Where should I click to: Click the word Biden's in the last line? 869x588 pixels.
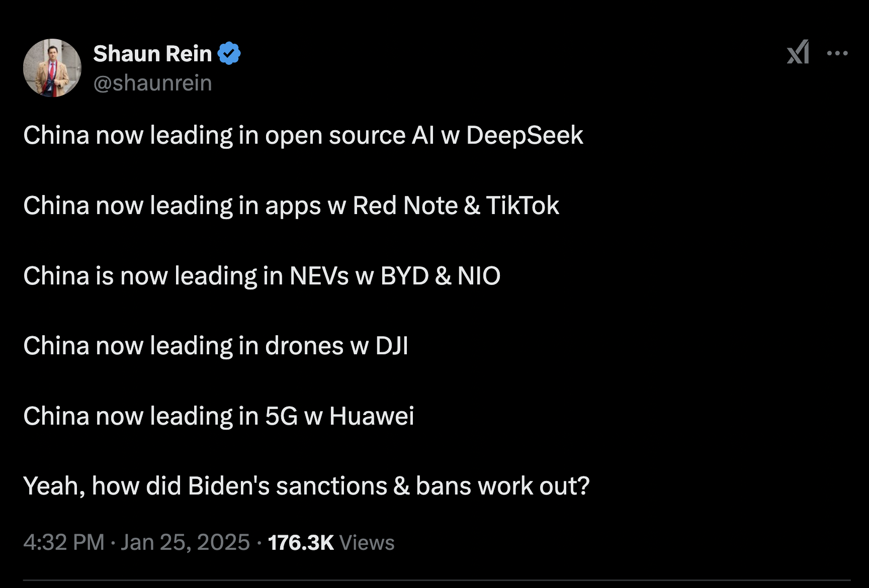coord(228,486)
